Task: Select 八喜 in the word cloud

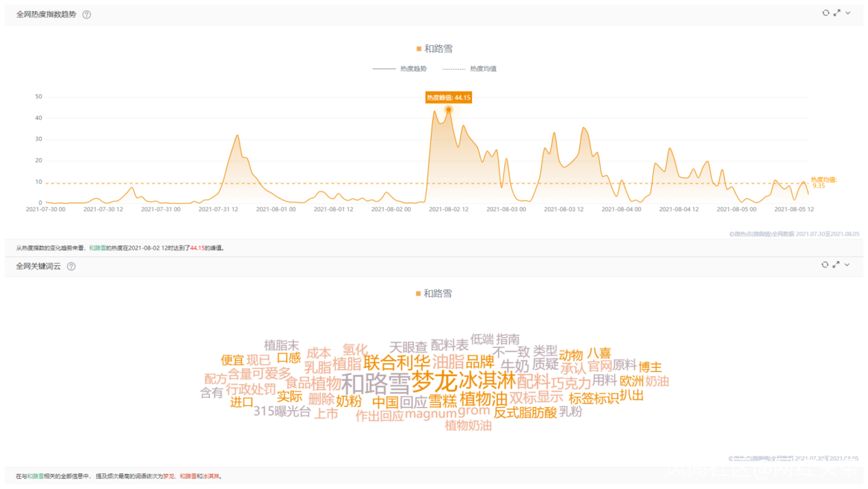Action: pyautogui.click(x=599, y=354)
